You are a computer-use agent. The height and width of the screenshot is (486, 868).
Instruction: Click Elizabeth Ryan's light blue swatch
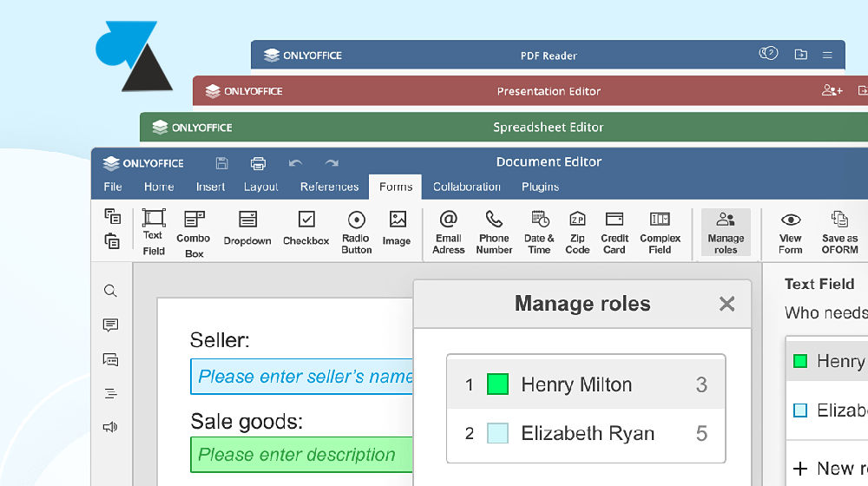497,433
